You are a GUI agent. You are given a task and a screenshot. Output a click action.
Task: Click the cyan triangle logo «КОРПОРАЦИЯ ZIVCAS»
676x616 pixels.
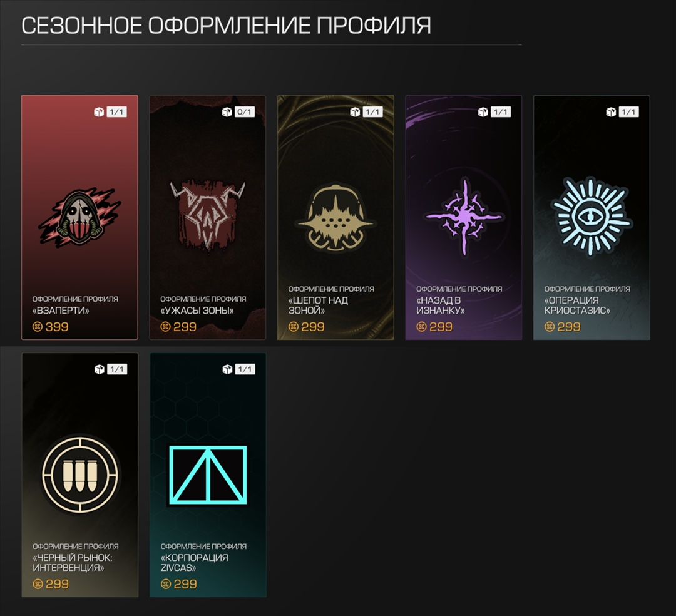tap(208, 475)
